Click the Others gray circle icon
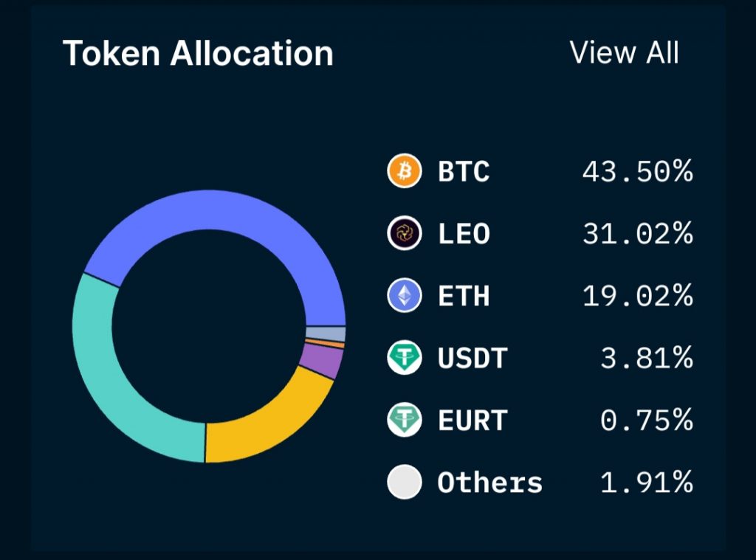Image resolution: width=756 pixels, height=560 pixels. pos(405,483)
